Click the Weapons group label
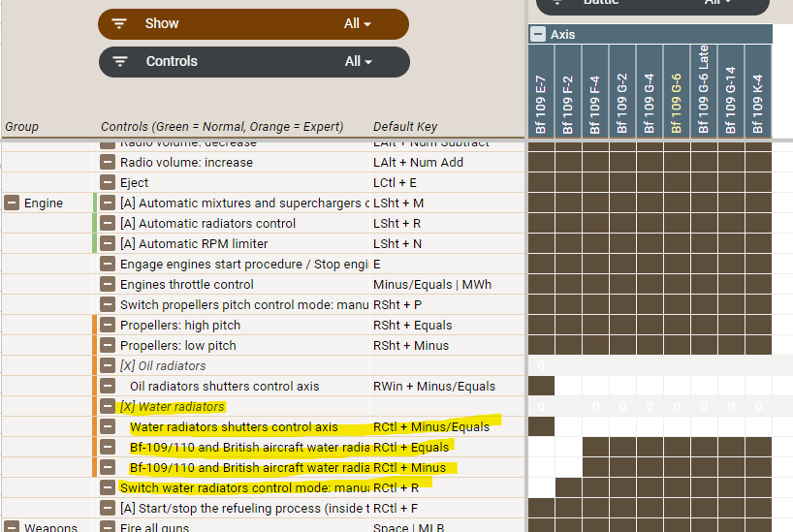 [x=50, y=526]
